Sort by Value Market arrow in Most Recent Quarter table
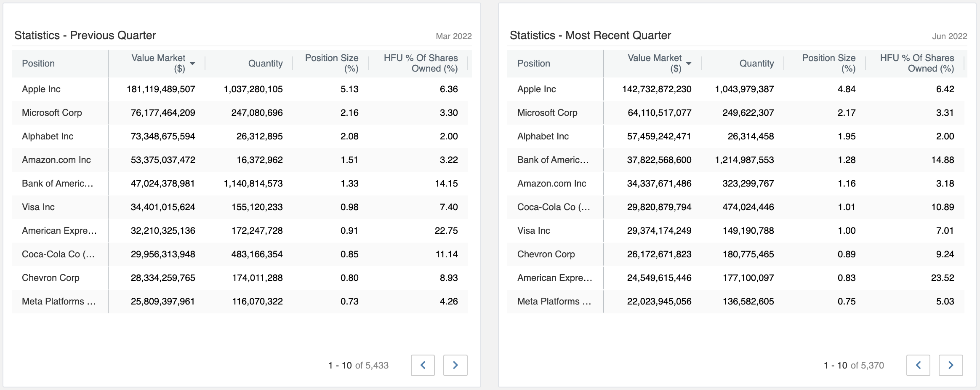 tap(689, 63)
